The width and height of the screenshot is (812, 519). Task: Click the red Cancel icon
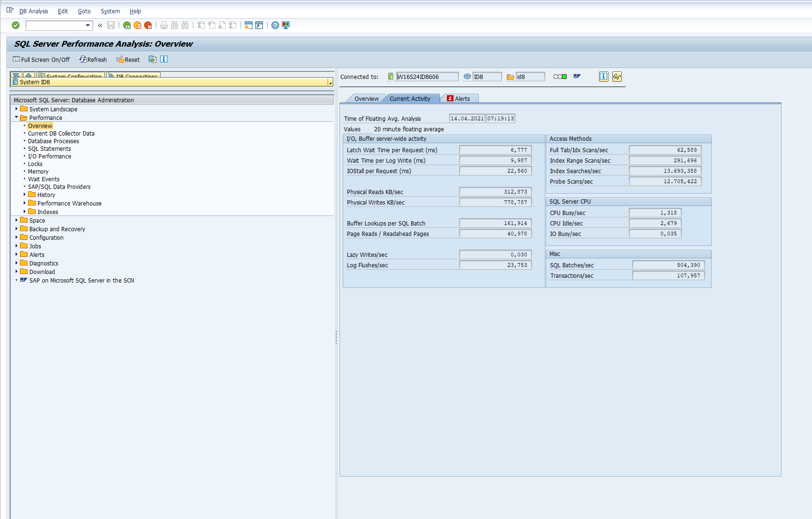point(148,25)
